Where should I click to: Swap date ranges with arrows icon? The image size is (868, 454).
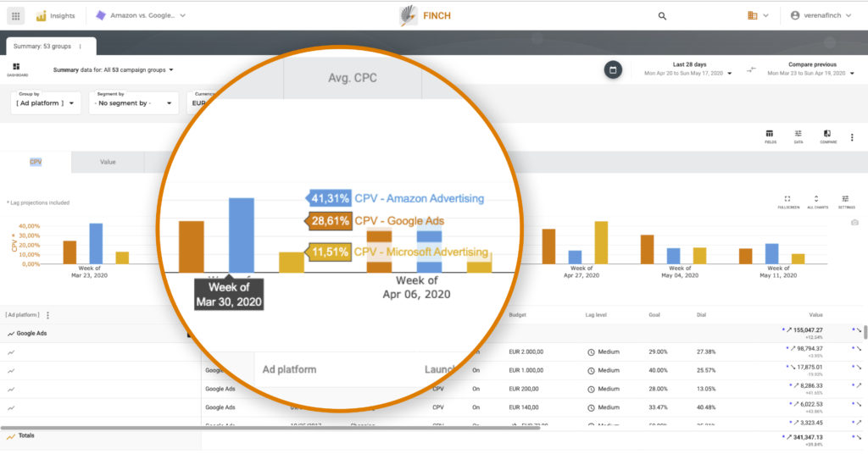[x=751, y=69]
